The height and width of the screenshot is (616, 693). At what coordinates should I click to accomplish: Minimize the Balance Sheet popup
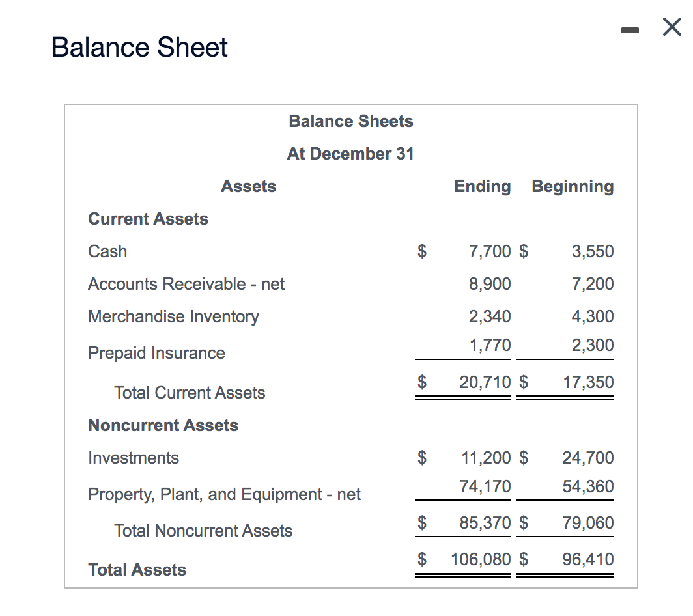pos(630,30)
